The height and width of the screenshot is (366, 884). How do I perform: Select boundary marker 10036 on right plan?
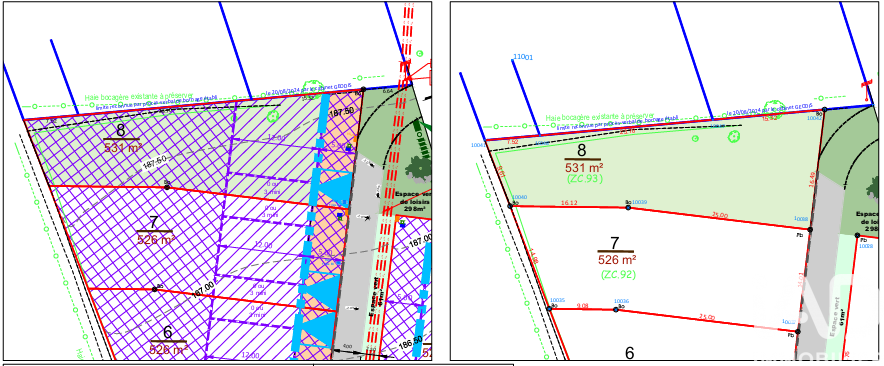click(616, 310)
